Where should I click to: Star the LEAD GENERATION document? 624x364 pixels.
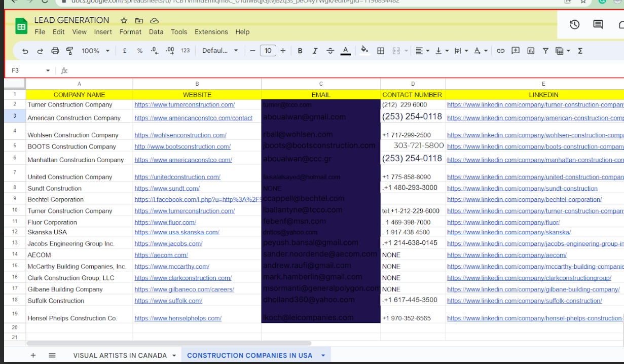click(x=124, y=21)
